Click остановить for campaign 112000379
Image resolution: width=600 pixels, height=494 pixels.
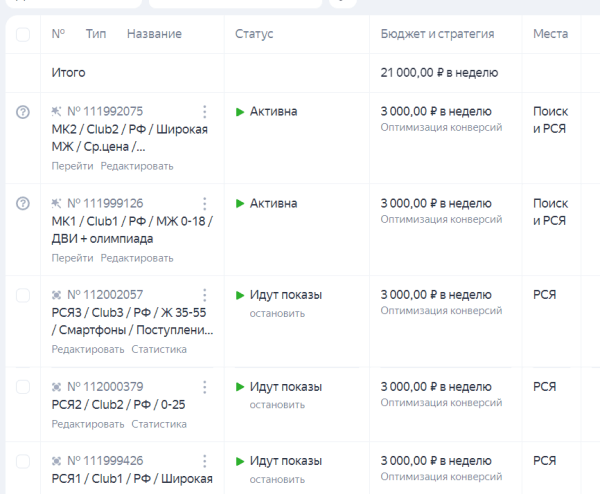[x=277, y=405]
